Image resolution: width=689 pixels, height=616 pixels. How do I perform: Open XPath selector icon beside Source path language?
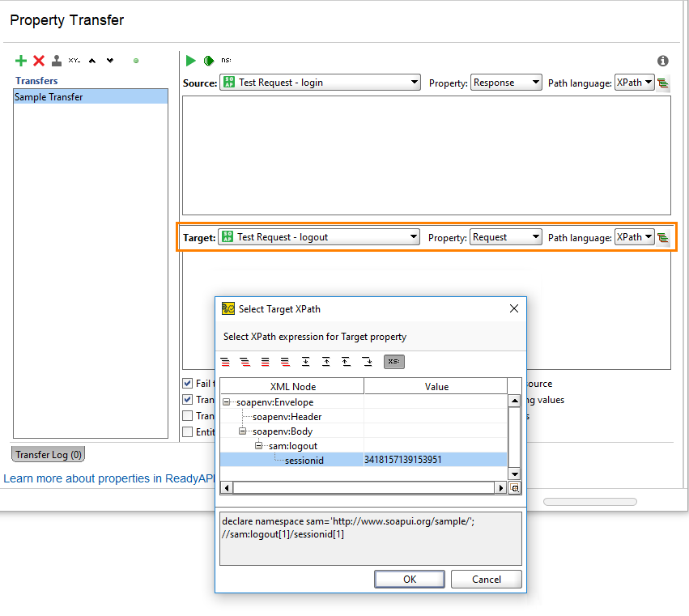(663, 83)
